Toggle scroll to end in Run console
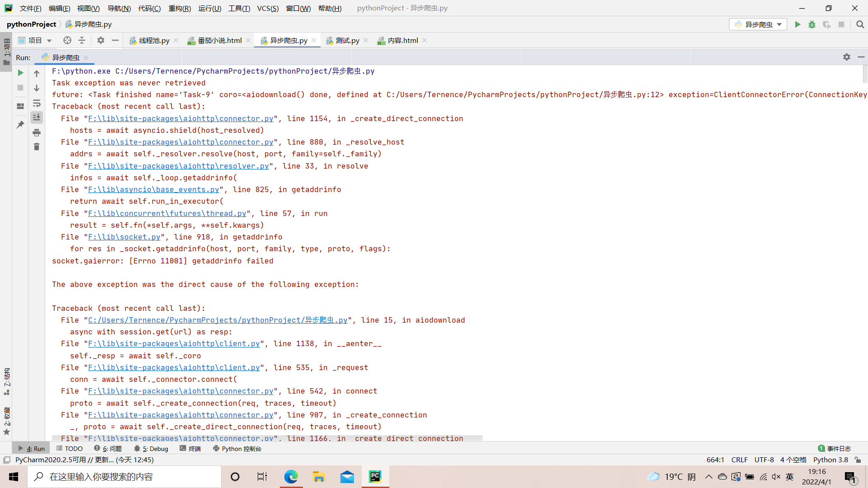868x488 pixels. coord(37,117)
